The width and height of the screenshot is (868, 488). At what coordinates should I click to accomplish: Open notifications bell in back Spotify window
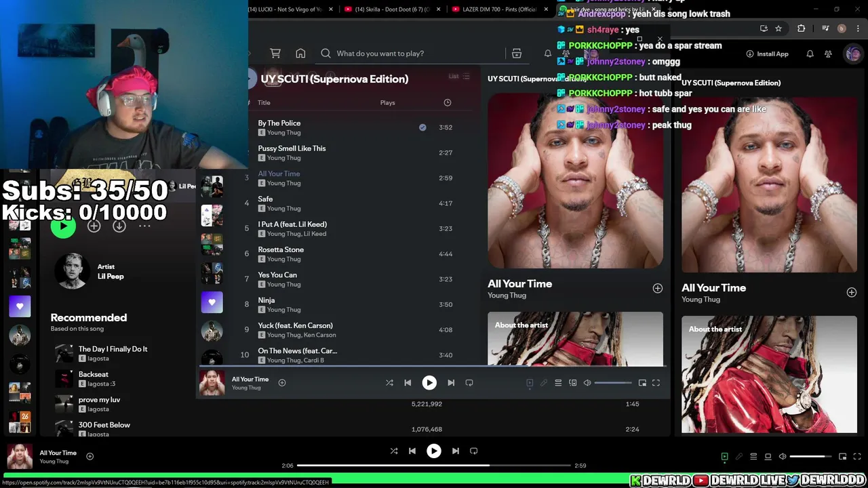coord(810,54)
